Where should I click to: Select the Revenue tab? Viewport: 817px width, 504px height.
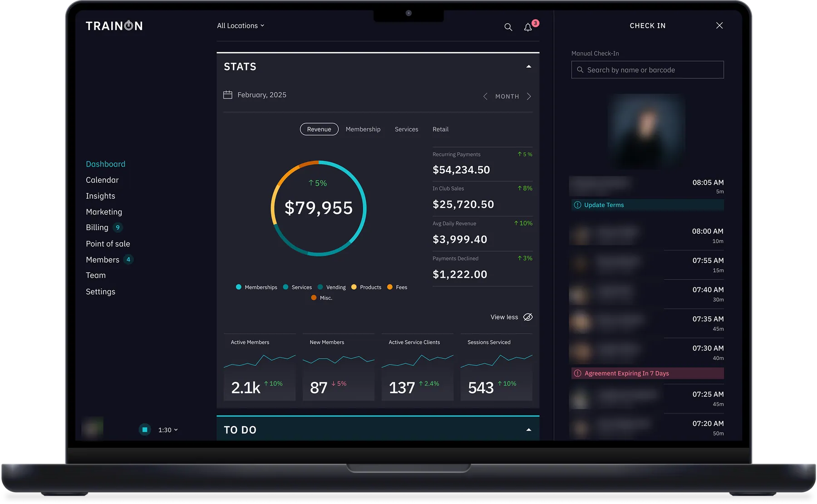(319, 129)
